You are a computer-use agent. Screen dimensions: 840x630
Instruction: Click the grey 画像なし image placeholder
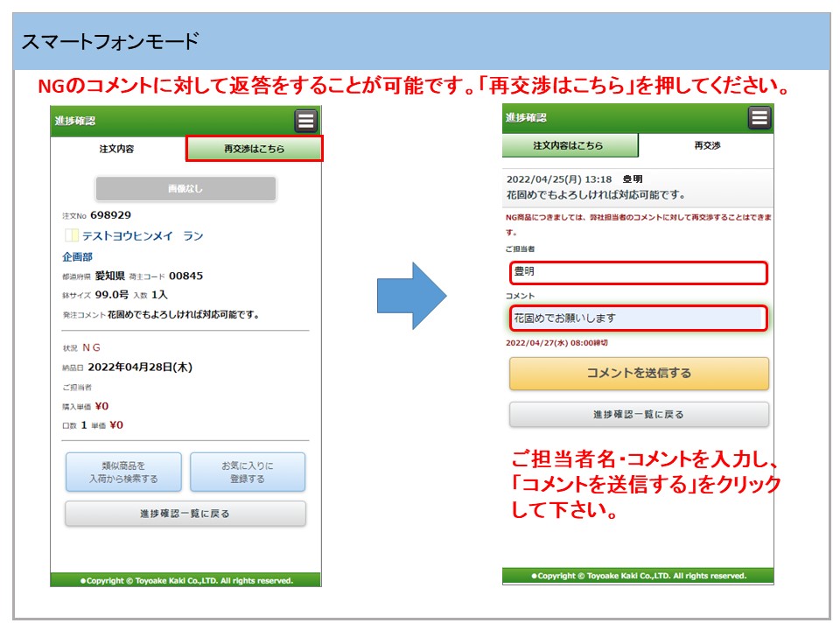tap(185, 189)
